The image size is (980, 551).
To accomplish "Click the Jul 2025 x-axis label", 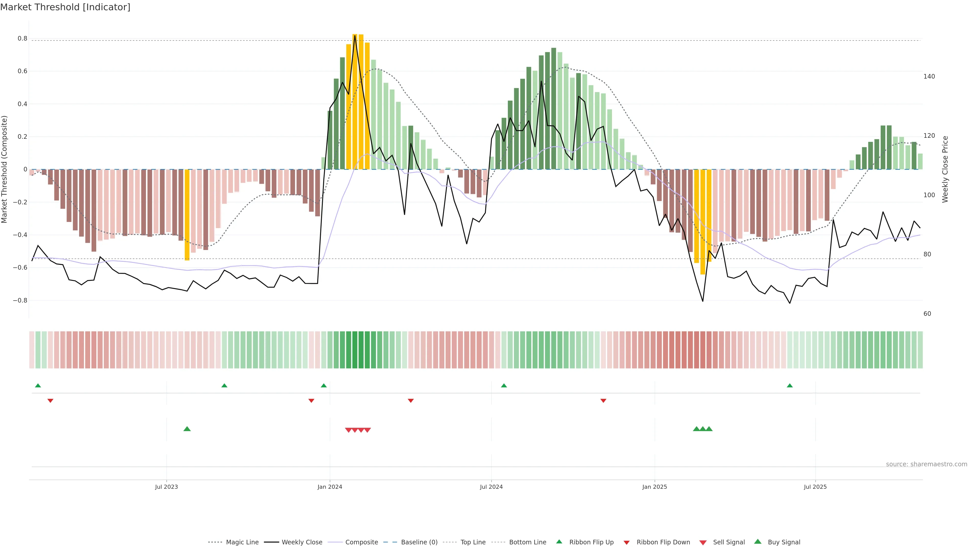I will coord(815,487).
